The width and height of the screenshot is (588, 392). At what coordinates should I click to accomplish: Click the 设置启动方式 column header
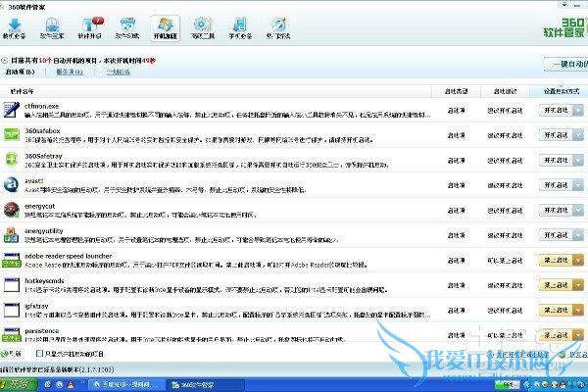(562, 91)
